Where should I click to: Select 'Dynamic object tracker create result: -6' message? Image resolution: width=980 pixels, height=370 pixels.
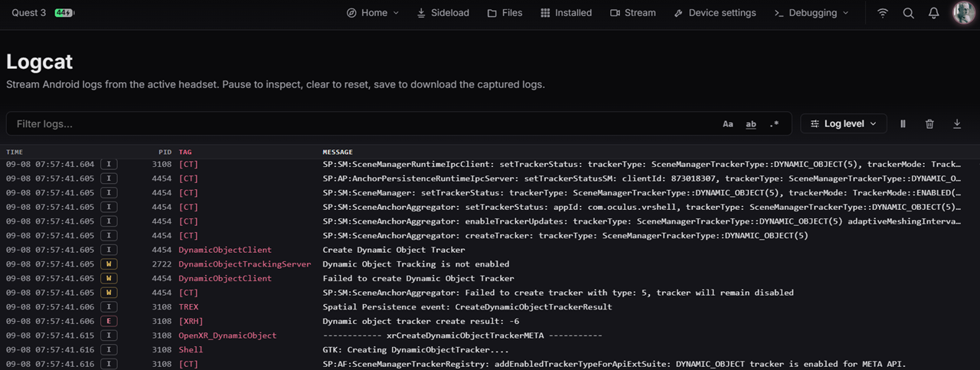click(x=420, y=321)
